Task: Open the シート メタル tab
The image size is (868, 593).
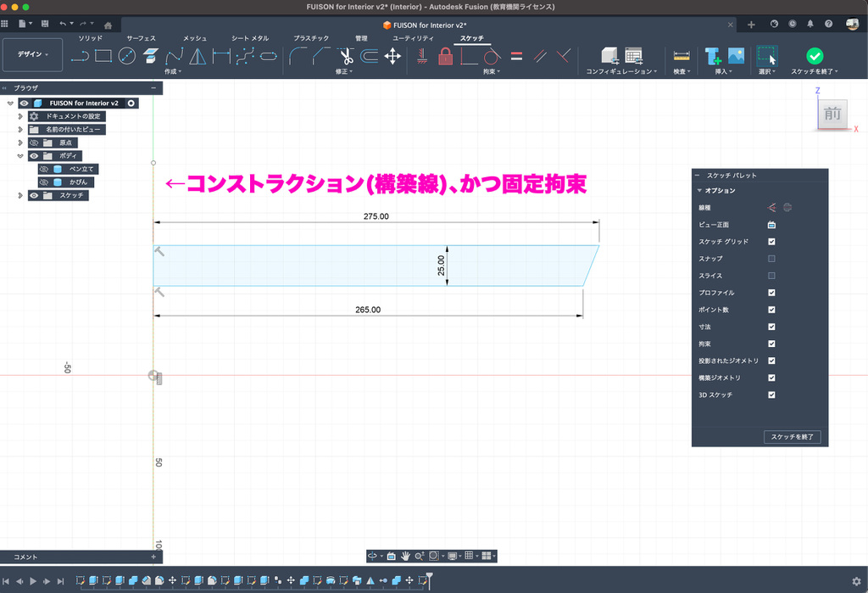Action: click(250, 38)
